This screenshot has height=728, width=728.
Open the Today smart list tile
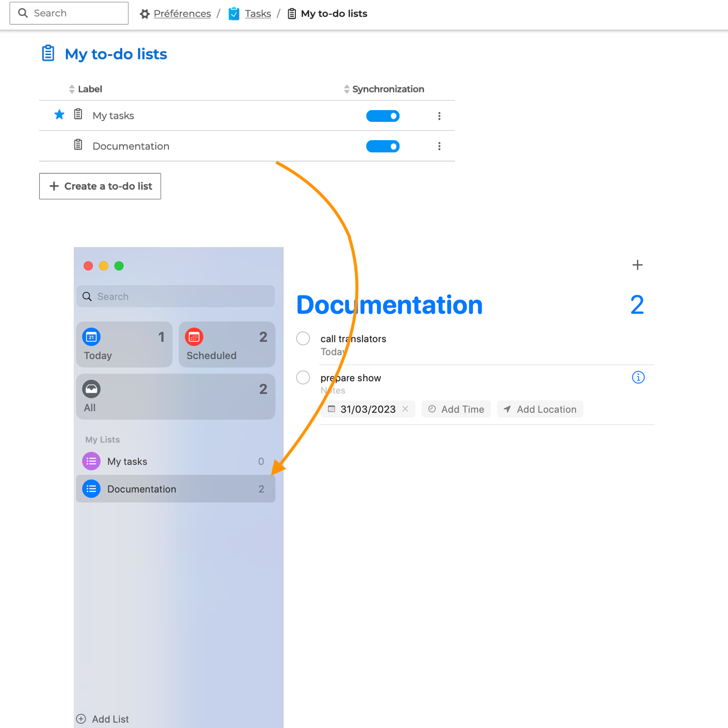[124, 344]
